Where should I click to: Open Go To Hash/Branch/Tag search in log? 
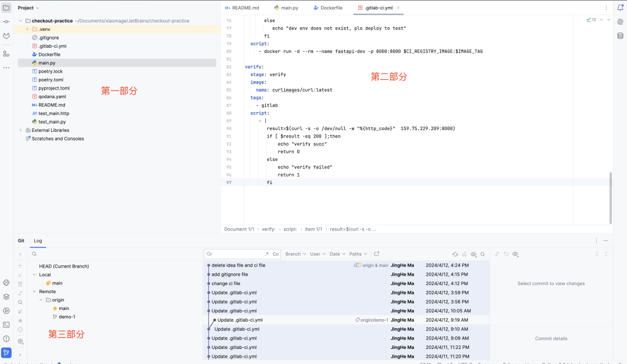click(x=482, y=254)
